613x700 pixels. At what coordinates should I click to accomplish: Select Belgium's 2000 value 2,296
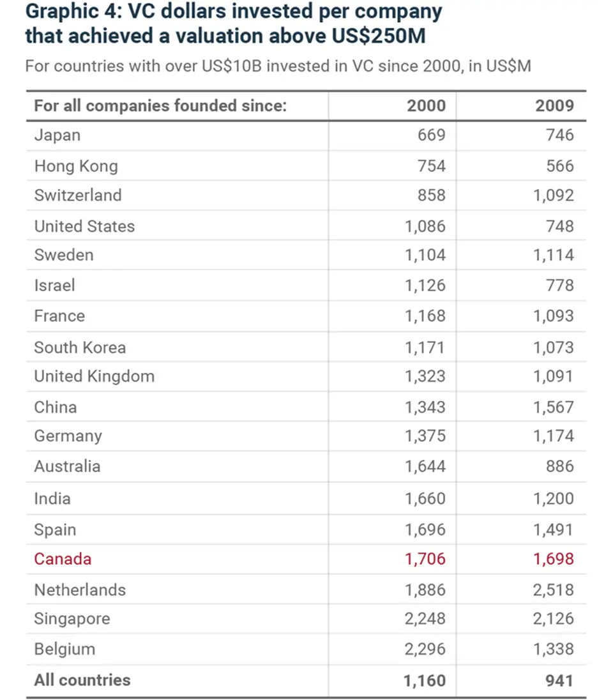425,649
